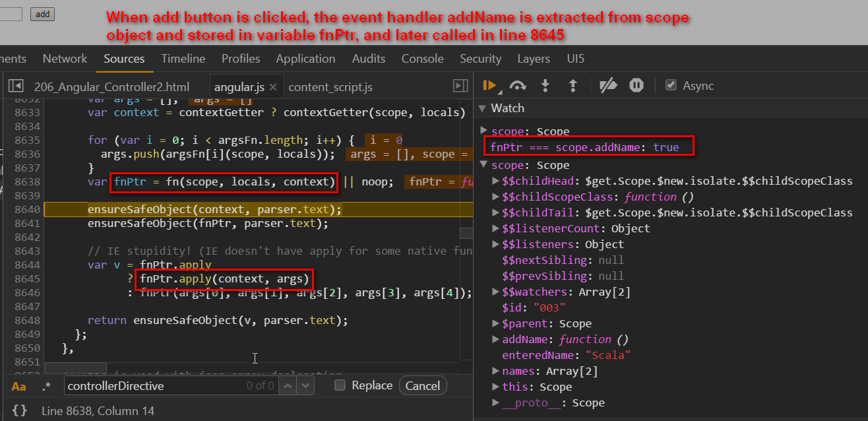Open the Network panel tab
Viewport: 868px width, 421px height.
tap(65, 59)
